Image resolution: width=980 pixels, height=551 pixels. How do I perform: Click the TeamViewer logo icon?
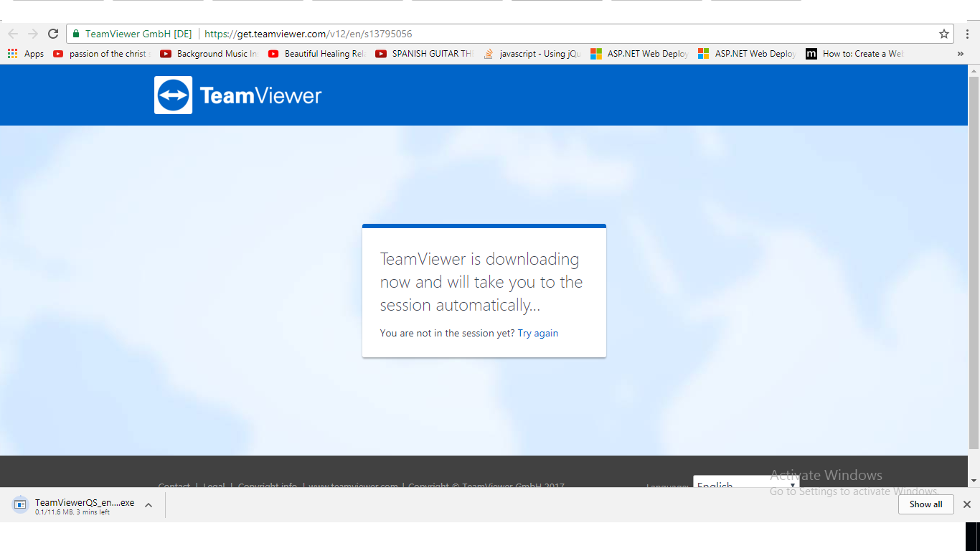click(x=173, y=95)
